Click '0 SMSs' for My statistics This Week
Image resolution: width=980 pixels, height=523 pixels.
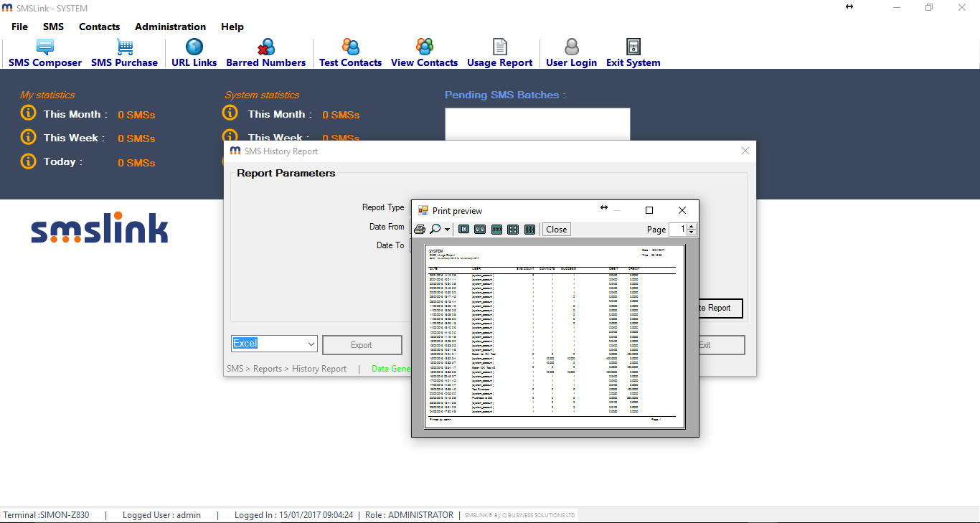[x=136, y=138]
